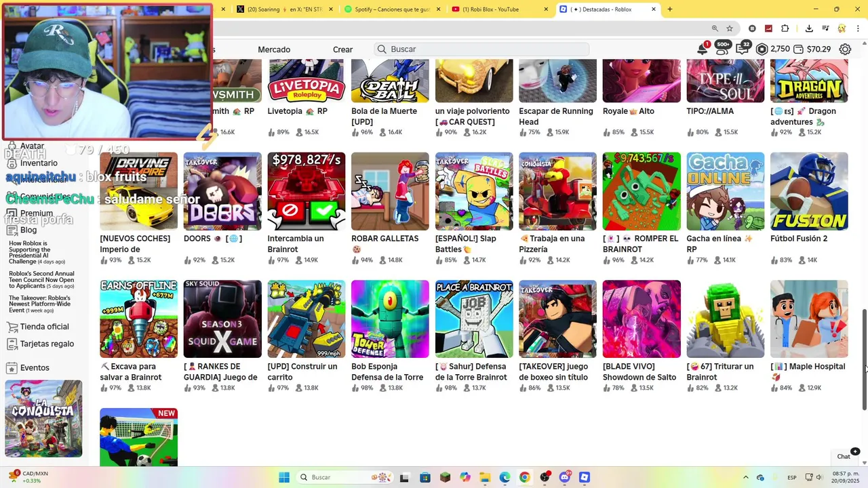Screen dimensions: 868x488
Task: Open Microsoft Edge from taskbar
Action: pos(505,477)
